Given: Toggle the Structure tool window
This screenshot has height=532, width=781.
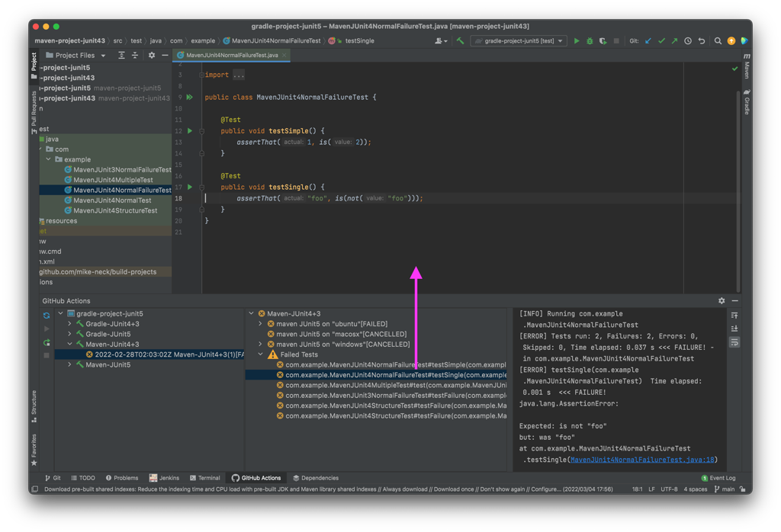Looking at the screenshot, I should pos(34,406).
